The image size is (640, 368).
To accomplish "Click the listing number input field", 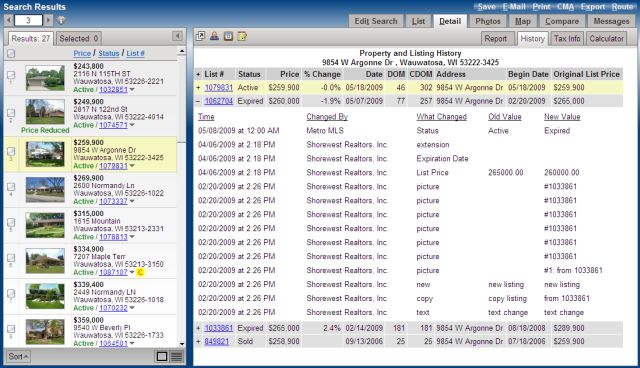I will click(x=28, y=20).
